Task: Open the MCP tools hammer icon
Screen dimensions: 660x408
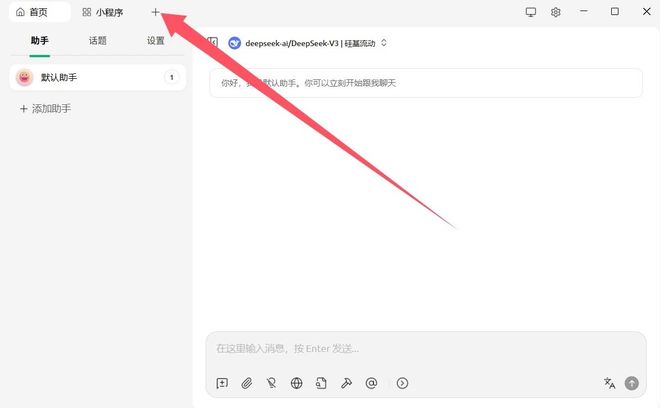Action: [x=346, y=383]
